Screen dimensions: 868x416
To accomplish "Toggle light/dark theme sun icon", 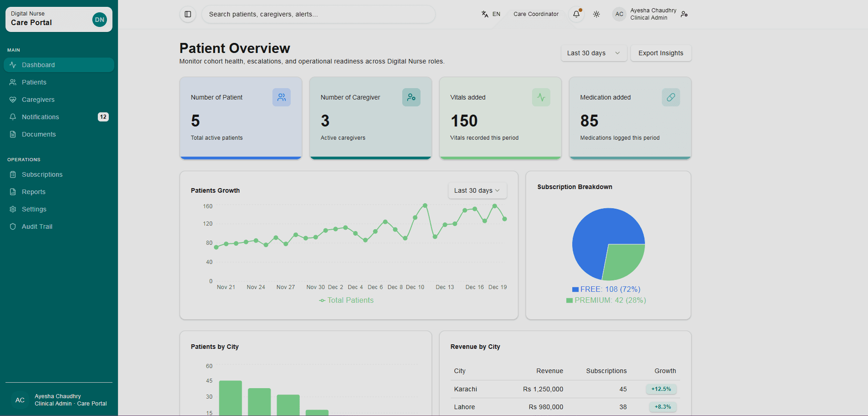I will click(596, 14).
